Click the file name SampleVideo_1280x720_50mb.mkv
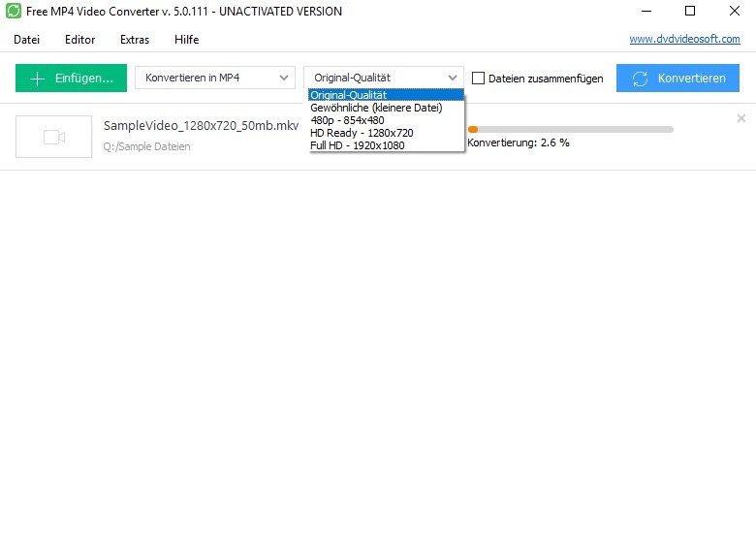756x538 pixels. coord(201,126)
